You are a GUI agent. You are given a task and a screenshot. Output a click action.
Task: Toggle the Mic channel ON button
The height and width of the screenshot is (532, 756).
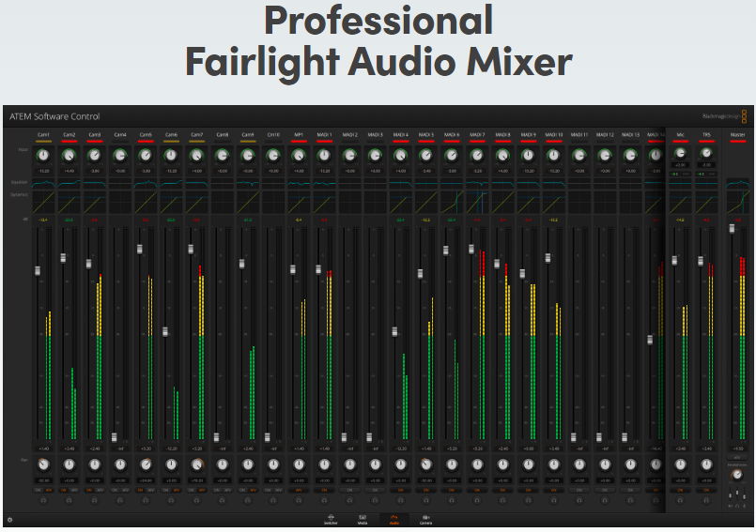coord(680,490)
